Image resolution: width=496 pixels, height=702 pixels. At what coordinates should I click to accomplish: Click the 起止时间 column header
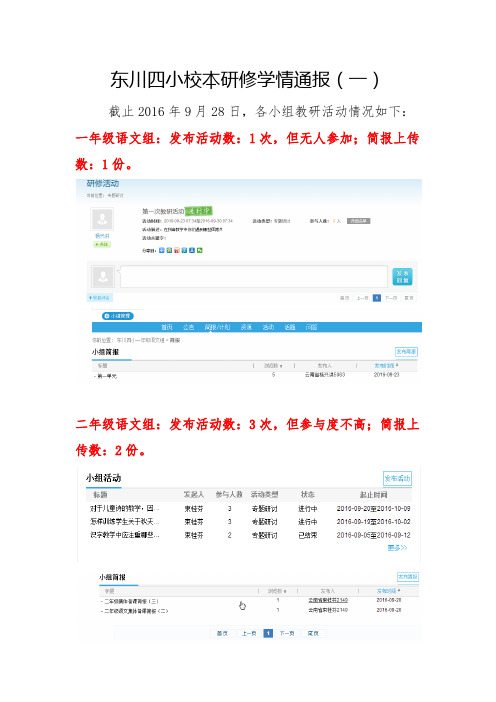(373, 495)
